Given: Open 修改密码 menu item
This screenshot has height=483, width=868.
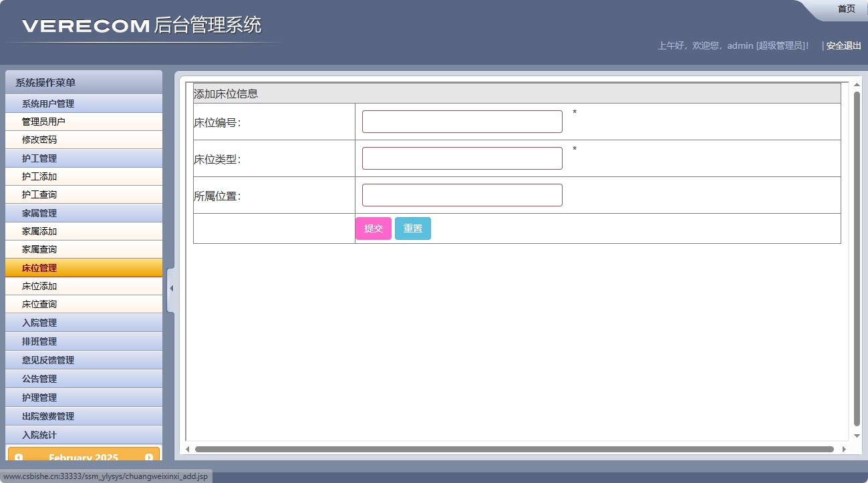Looking at the screenshot, I should point(84,140).
